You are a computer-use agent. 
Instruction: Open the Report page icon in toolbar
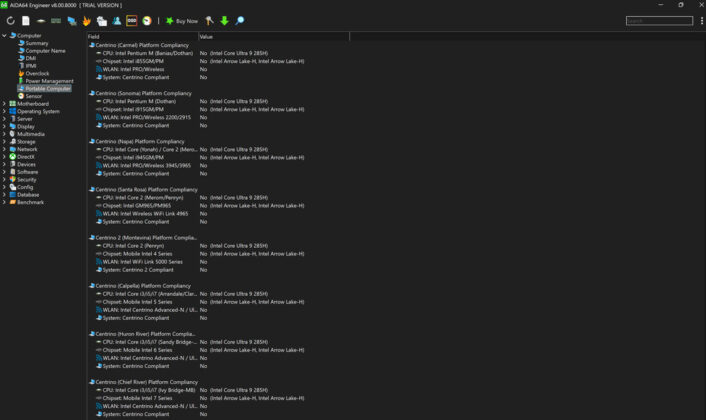click(26, 21)
